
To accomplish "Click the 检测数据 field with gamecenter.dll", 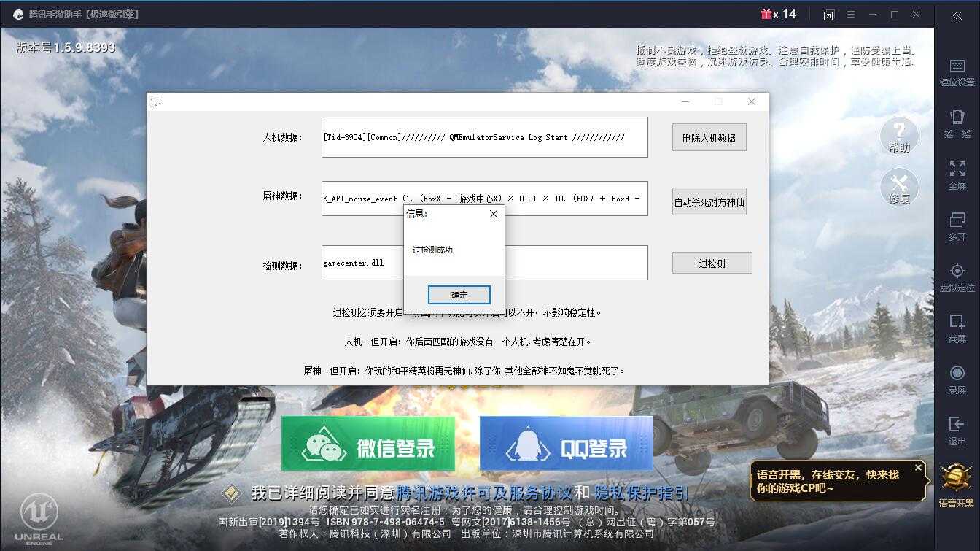I will click(484, 263).
